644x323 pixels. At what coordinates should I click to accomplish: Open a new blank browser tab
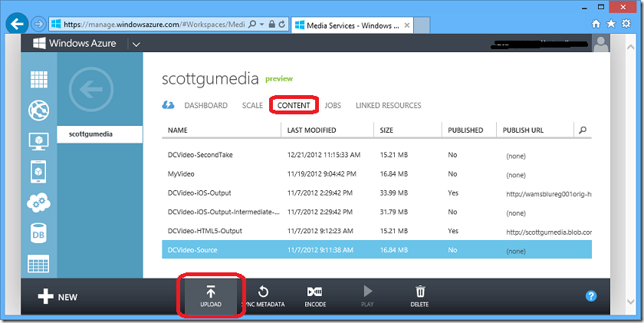pos(422,25)
